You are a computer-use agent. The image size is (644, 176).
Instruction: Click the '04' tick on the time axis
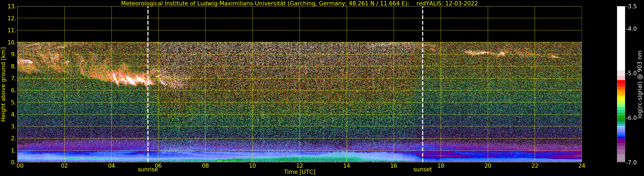[111, 166]
